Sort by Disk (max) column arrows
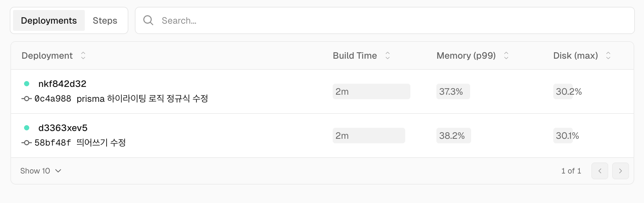 [608, 55]
